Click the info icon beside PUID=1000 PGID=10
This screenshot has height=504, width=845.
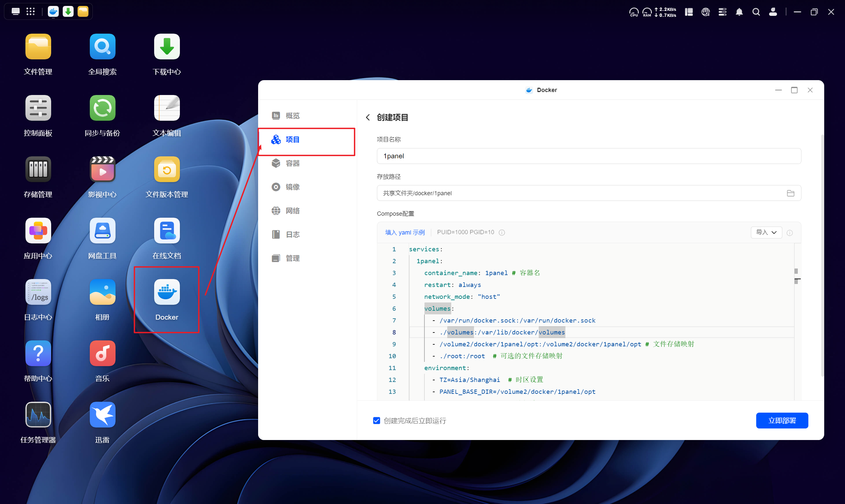point(501,233)
